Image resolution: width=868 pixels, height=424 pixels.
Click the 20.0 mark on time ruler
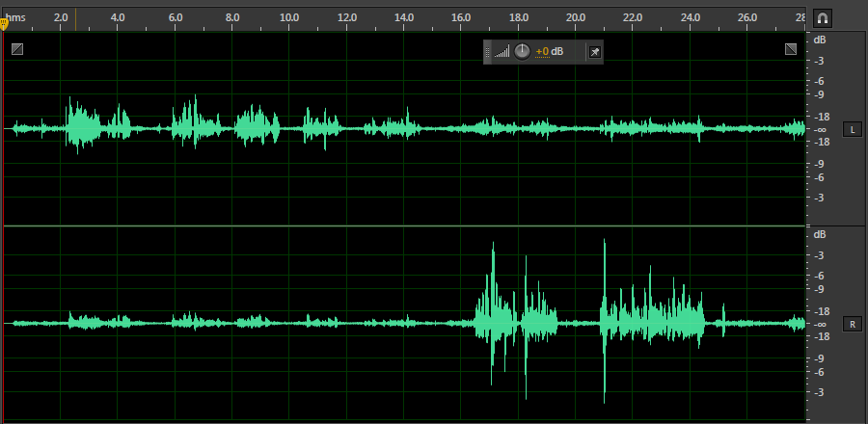point(576,17)
